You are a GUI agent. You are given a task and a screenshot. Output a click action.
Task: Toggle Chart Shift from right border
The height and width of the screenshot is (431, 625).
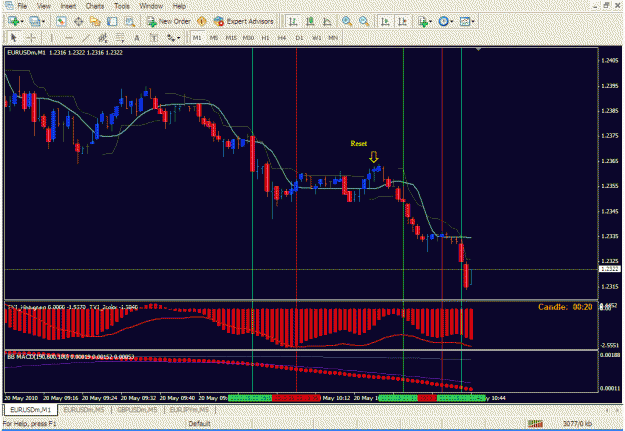click(x=402, y=21)
